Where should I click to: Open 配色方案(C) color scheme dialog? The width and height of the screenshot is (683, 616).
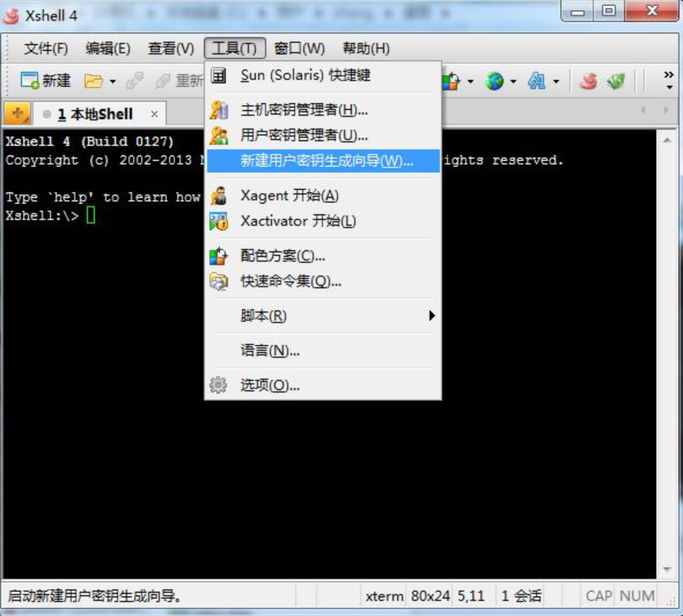click(x=323, y=256)
